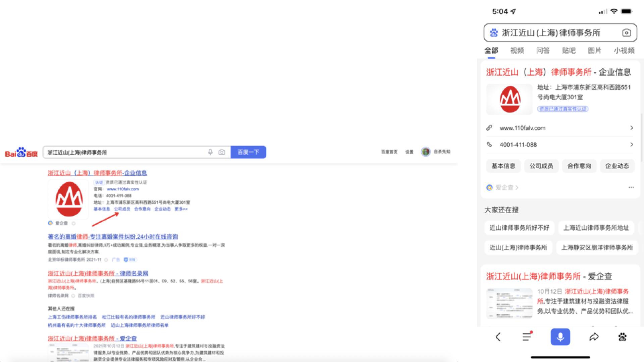
Task: Click the username 自杀先知 in header
Action: pyautogui.click(x=442, y=152)
